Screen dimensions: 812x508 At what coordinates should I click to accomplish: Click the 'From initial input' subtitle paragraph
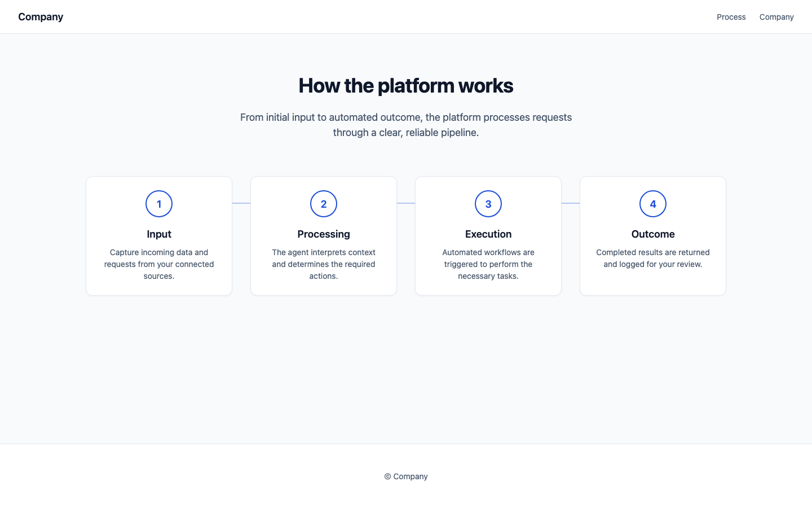tap(406, 125)
